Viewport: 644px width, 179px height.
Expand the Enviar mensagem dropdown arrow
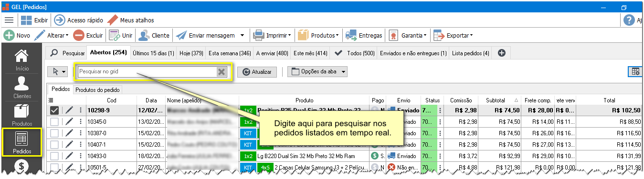pyautogui.click(x=242, y=35)
